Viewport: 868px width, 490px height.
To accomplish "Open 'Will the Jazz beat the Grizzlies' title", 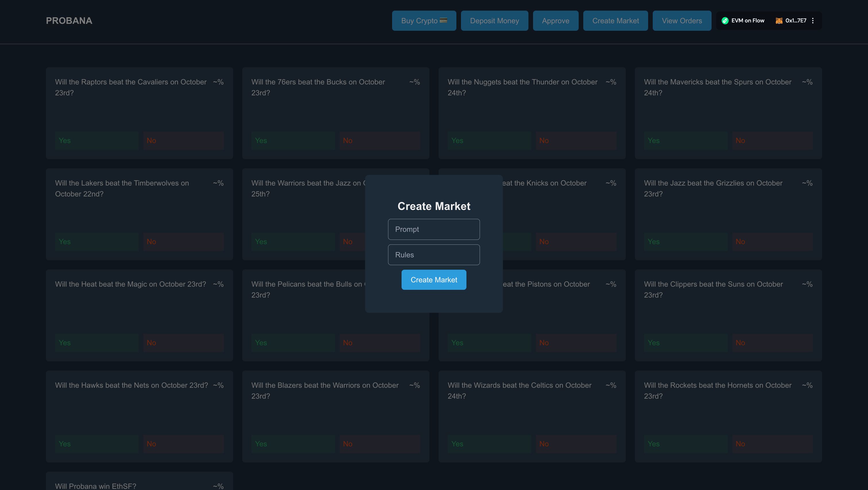I will point(713,188).
